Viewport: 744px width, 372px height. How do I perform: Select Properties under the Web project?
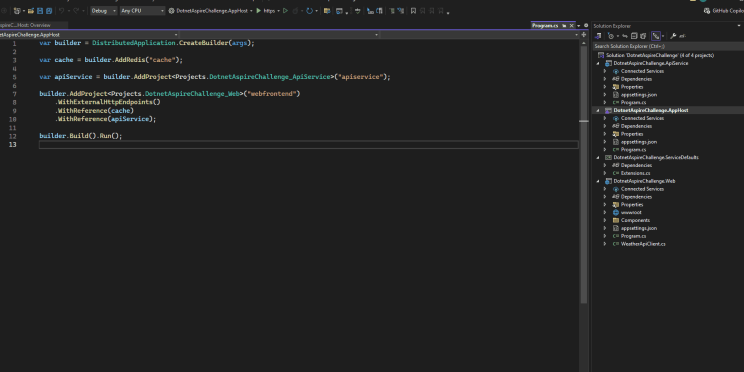pos(632,205)
